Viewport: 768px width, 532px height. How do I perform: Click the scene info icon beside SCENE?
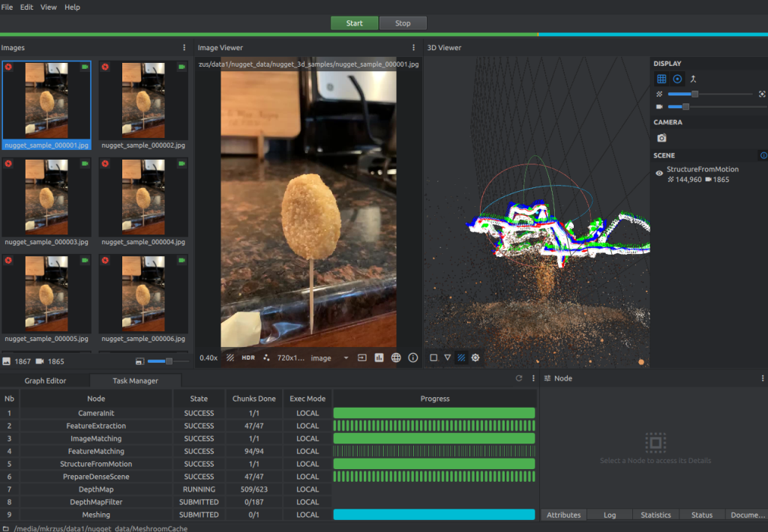click(x=763, y=155)
